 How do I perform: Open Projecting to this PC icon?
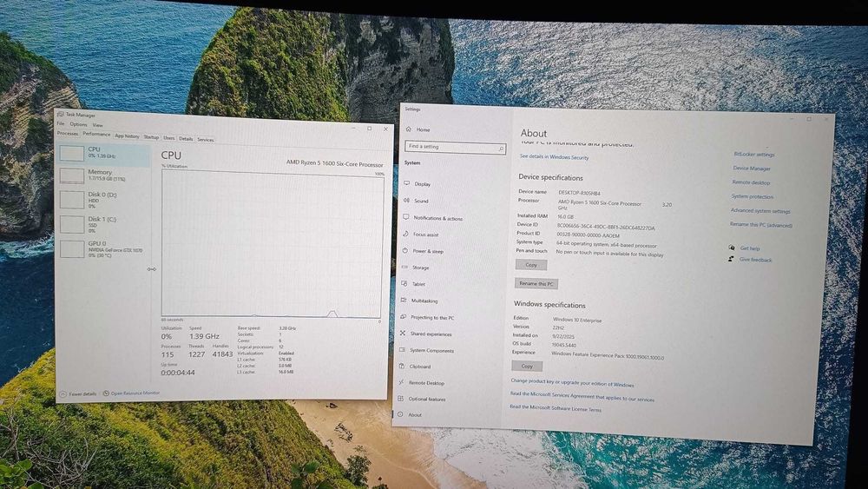(x=403, y=317)
